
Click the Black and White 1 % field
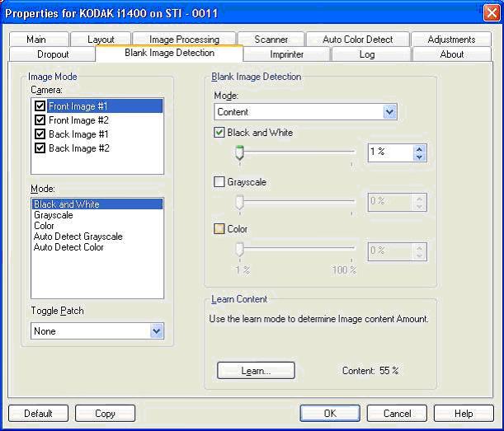[x=390, y=152]
